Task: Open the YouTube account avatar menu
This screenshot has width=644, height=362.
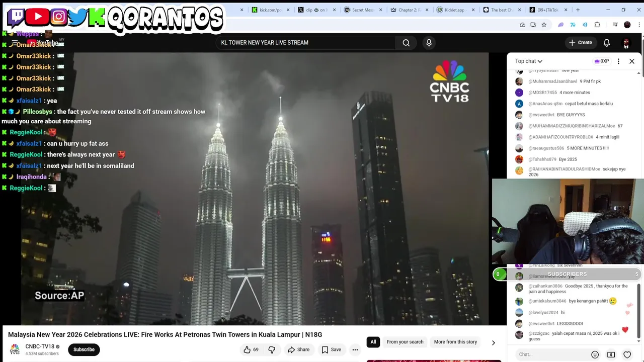Action: (x=626, y=43)
